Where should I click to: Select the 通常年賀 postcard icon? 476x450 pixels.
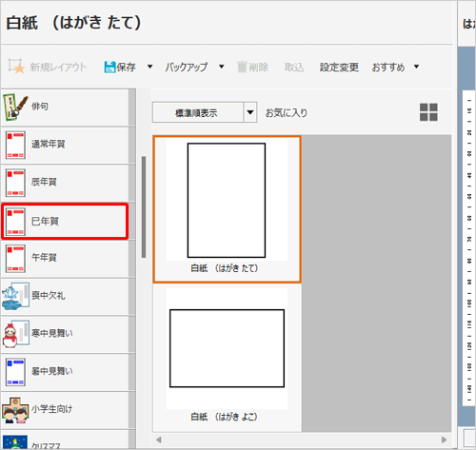coord(15,146)
